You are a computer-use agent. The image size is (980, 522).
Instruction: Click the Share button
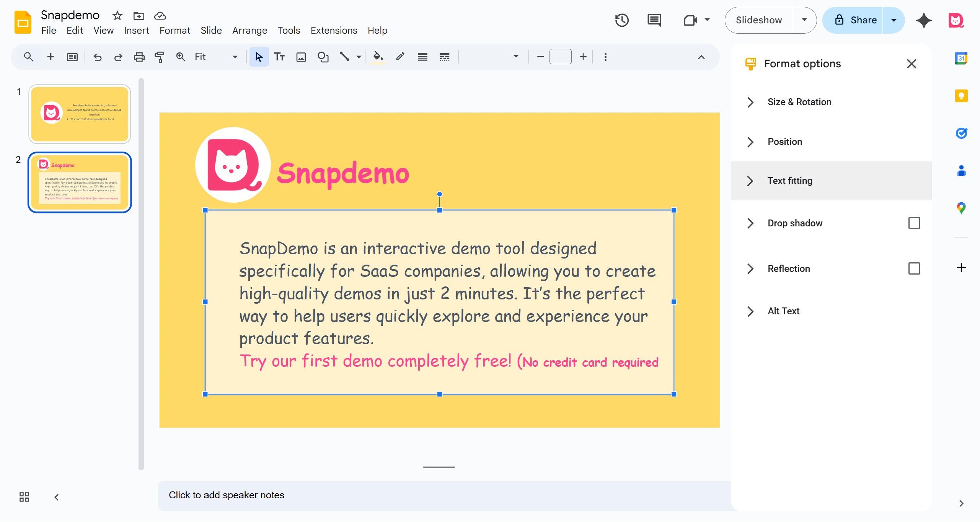tap(853, 20)
